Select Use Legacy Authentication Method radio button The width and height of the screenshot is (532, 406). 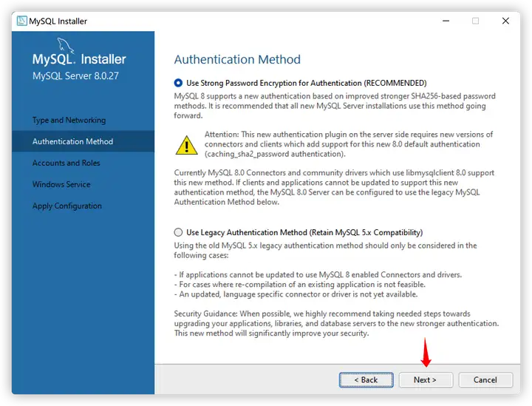pyautogui.click(x=178, y=232)
